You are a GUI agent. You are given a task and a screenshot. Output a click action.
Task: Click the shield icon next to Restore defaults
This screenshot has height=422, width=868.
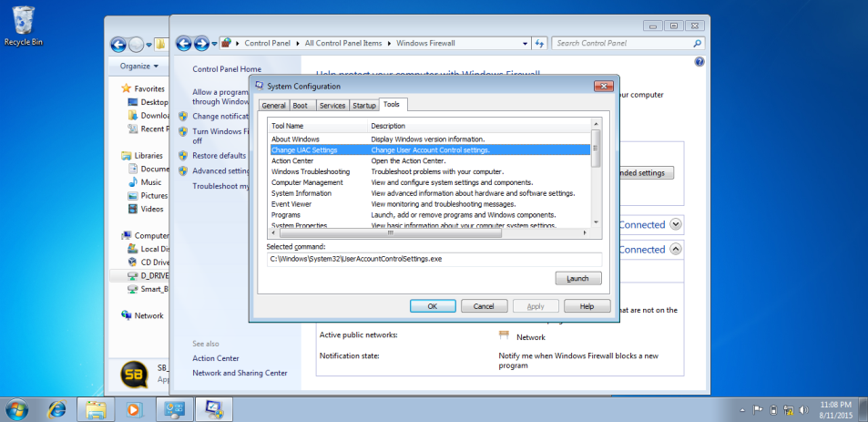tap(183, 156)
